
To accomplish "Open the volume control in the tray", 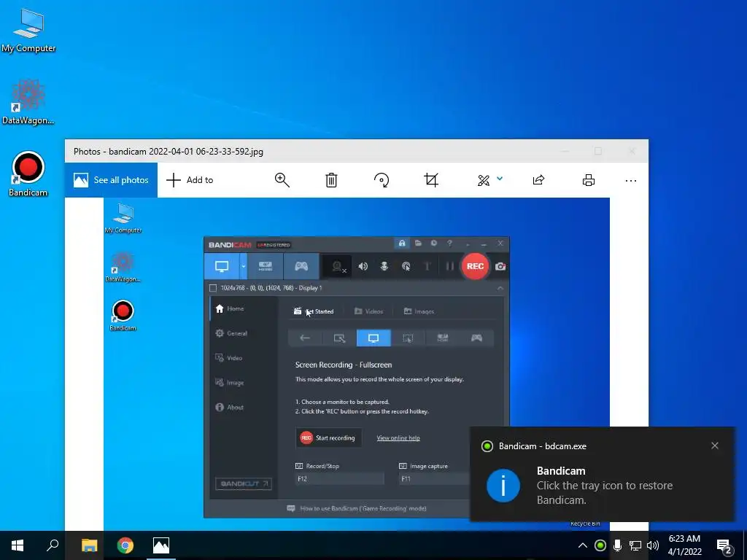I will click(653, 545).
